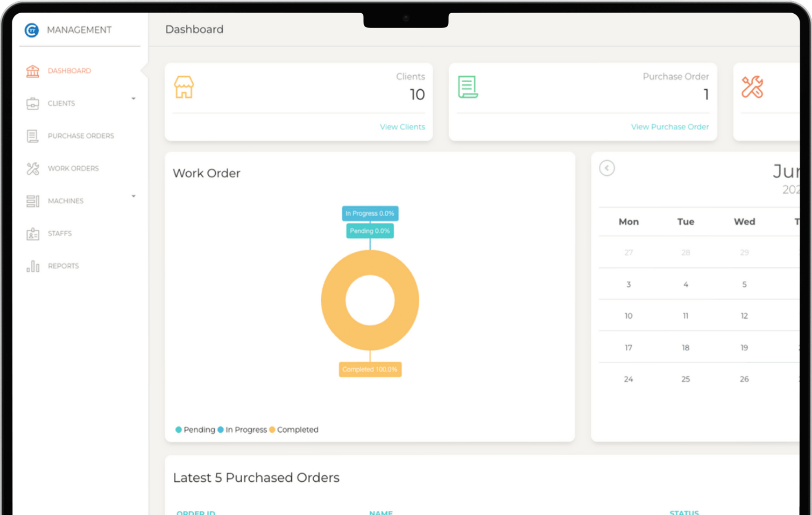Click the Tue column header in calendar

click(686, 222)
